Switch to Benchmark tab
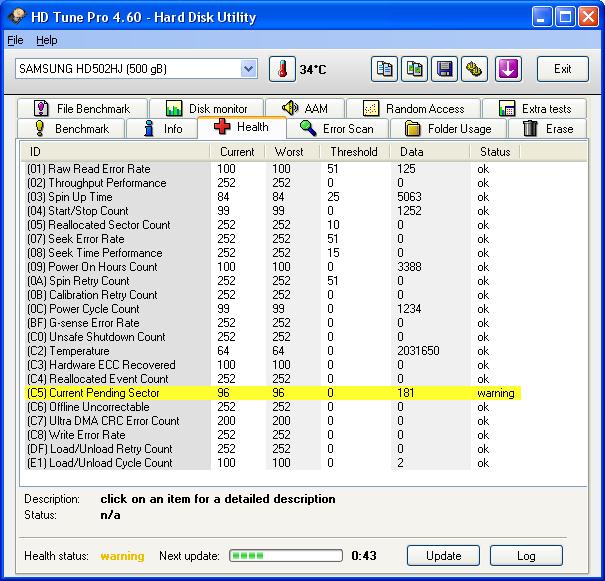 pyautogui.click(x=71, y=128)
